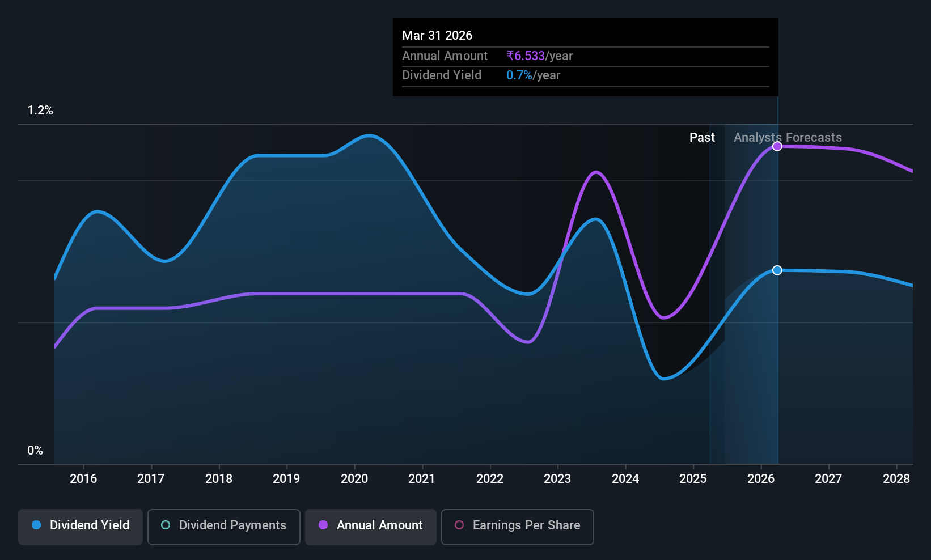
Task: Click the 2028 x-axis label
Action: pyautogui.click(x=896, y=478)
